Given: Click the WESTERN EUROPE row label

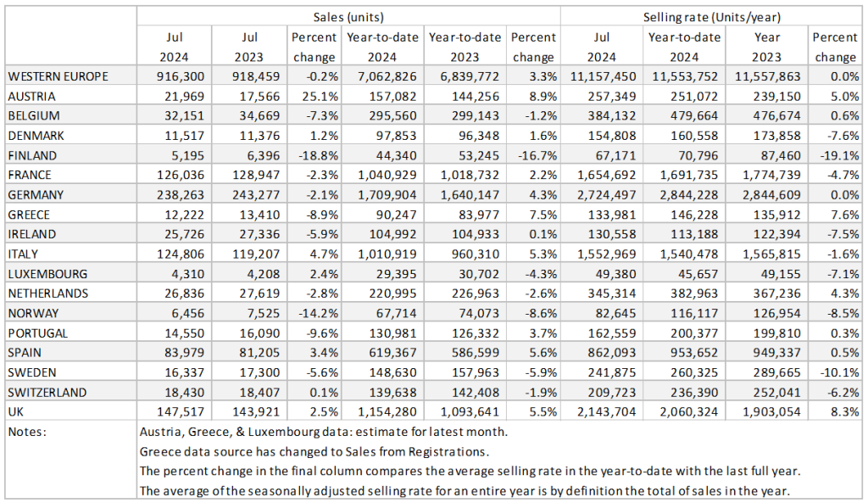Looking at the screenshot, I should (x=58, y=76).
